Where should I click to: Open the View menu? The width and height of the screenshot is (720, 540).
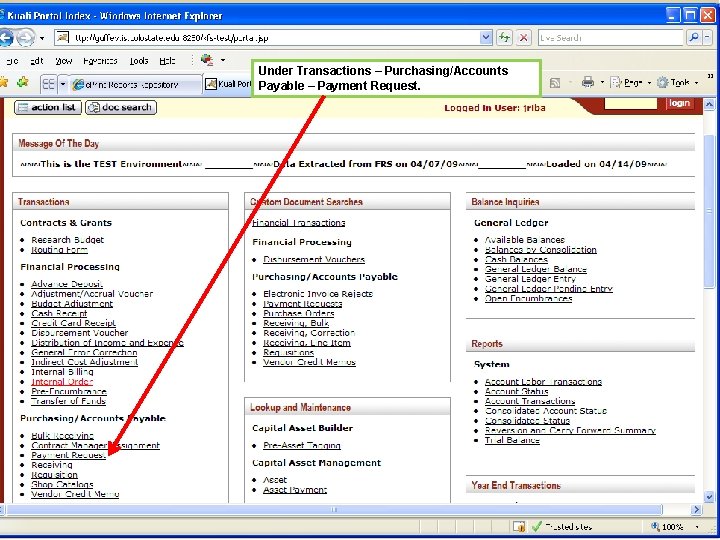[x=64, y=61]
